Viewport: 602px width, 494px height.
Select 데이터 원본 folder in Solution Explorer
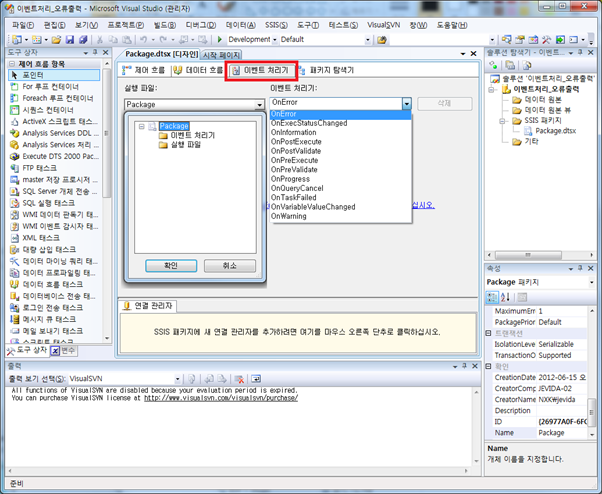pos(543,100)
